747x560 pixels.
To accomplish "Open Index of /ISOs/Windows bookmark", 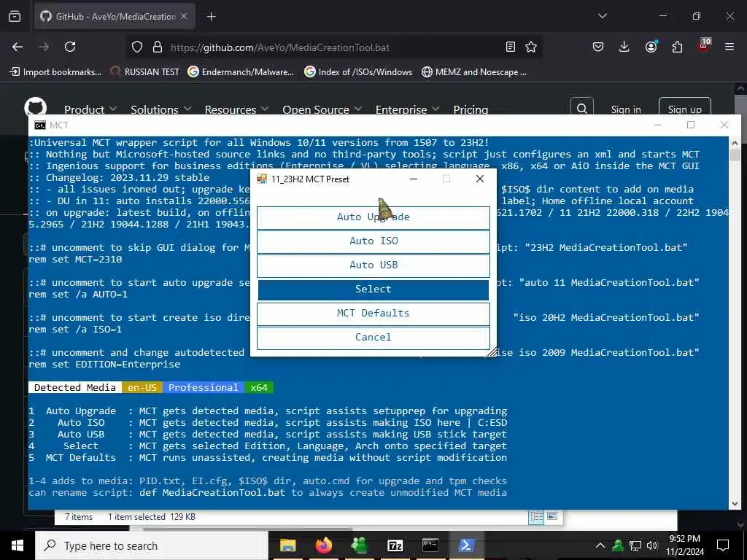I will [x=358, y=72].
